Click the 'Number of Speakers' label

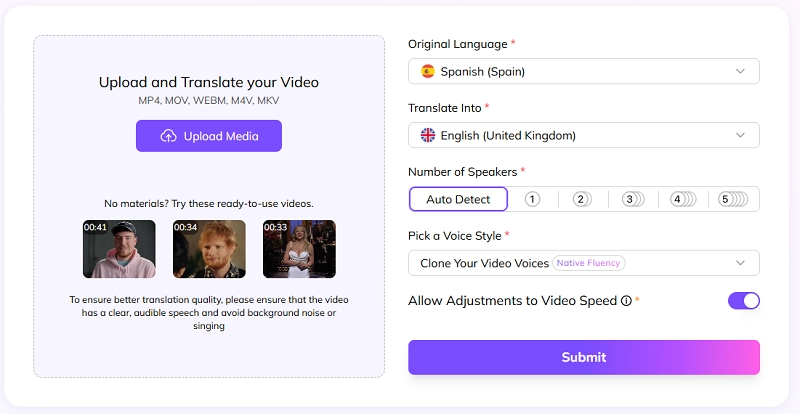pyautogui.click(x=463, y=172)
